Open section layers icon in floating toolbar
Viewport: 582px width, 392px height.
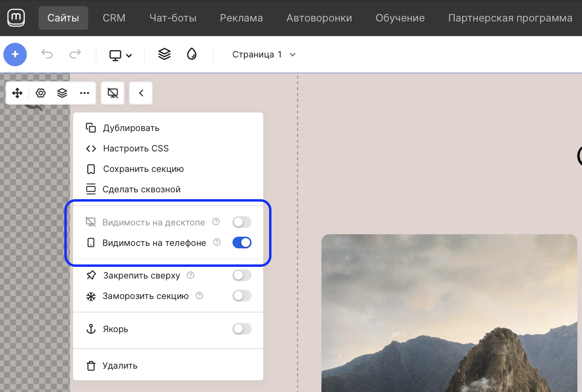62,93
